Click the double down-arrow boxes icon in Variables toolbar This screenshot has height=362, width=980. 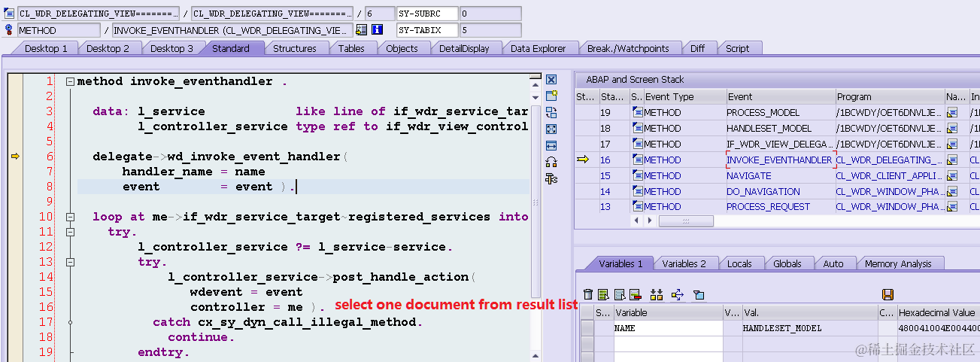click(x=657, y=294)
